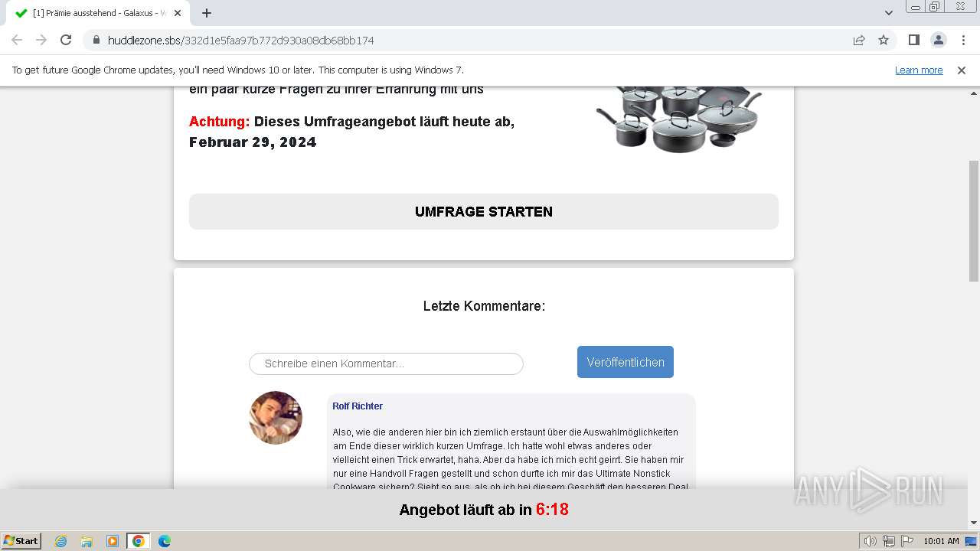
Task: Open the Learn more link
Action: pos(919,70)
